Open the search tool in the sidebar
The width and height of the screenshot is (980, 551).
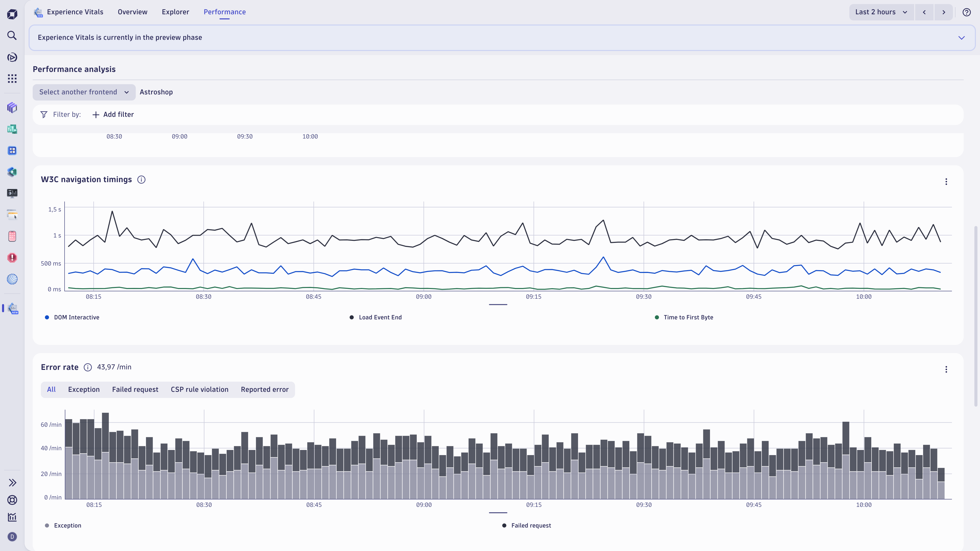[x=12, y=35]
